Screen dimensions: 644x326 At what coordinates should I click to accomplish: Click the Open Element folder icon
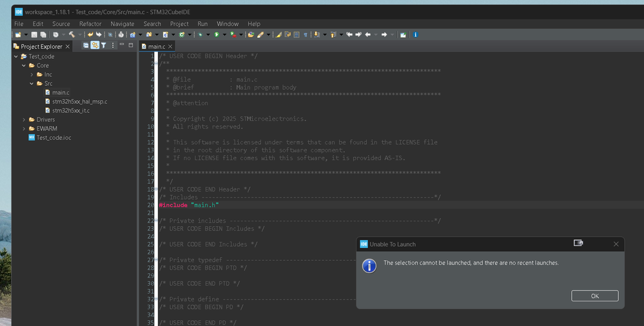pyautogui.click(x=251, y=34)
